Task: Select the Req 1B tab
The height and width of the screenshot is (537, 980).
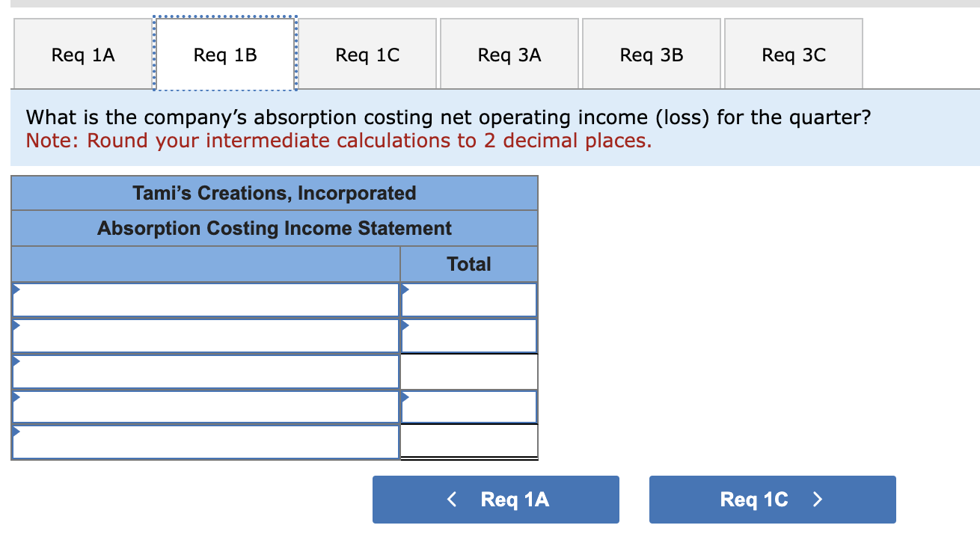Action: (x=225, y=53)
